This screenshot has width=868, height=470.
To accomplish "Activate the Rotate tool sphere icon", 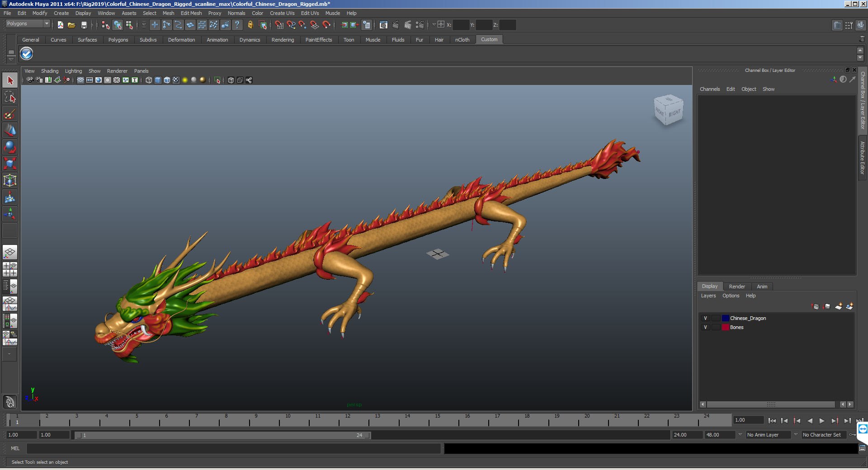I will [x=10, y=147].
